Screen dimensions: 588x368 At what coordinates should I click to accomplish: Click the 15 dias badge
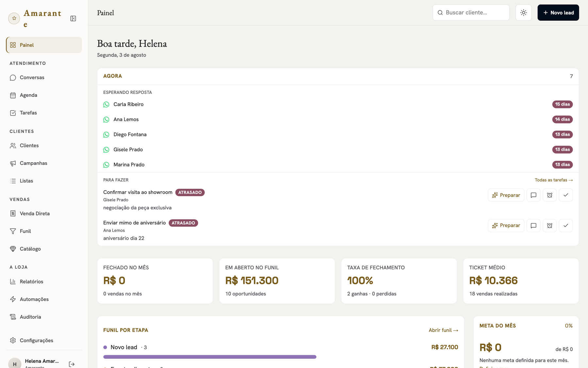(562, 104)
